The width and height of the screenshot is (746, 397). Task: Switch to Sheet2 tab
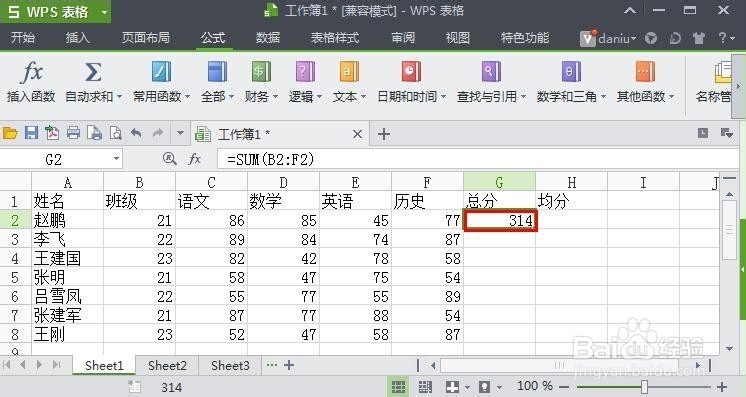pyautogui.click(x=167, y=366)
